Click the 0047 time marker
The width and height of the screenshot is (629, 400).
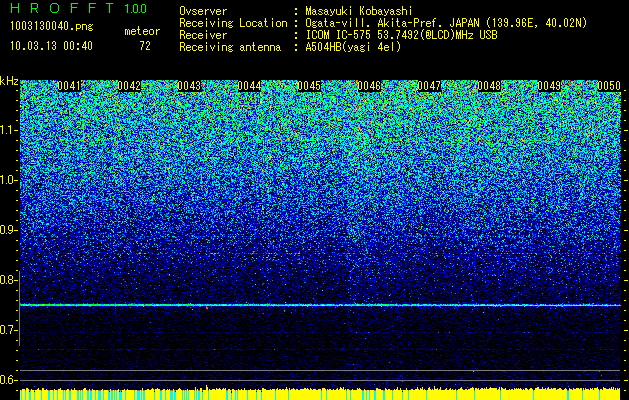(x=429, y=86)
